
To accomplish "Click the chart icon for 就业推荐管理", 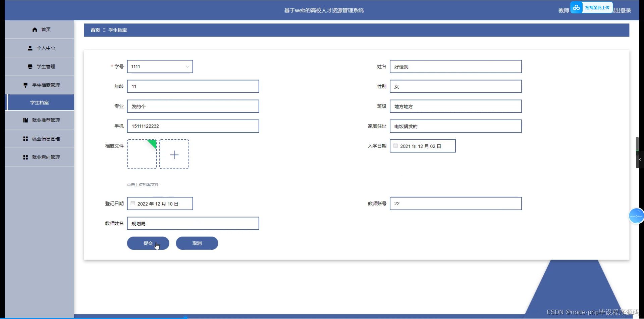I will [x=25, y=120].
